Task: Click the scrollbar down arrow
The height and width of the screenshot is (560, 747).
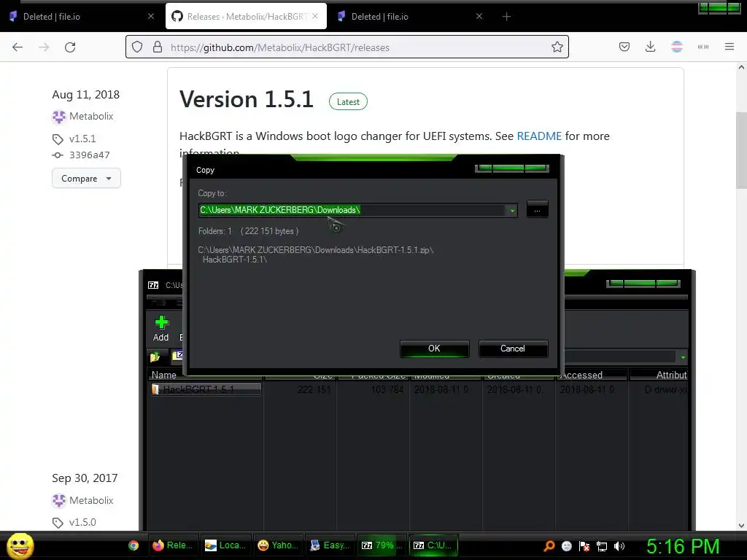Action: click(741, 525)
